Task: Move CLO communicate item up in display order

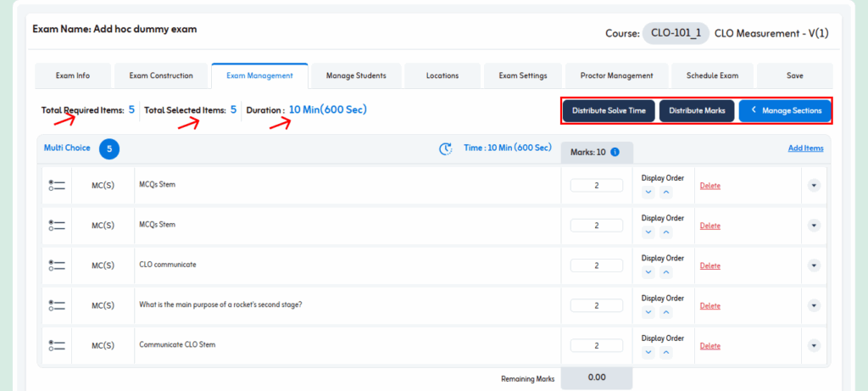Action: tap(666, 272)
